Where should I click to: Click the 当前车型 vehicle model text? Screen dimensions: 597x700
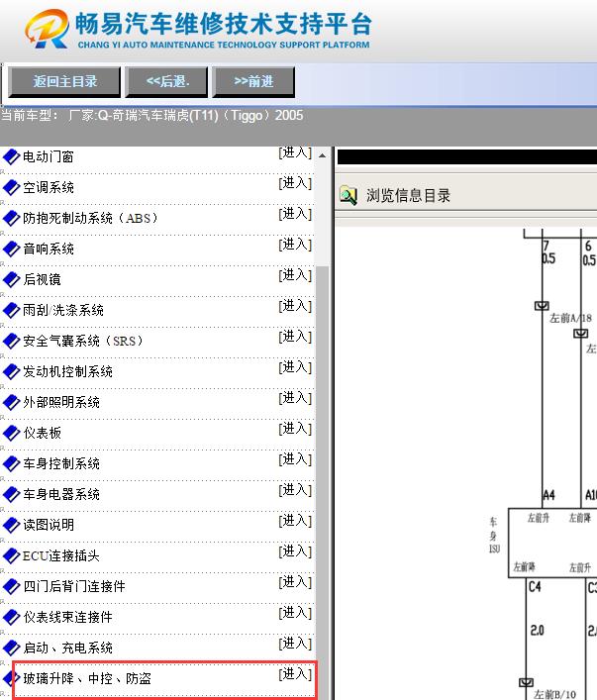coord(151,116)
